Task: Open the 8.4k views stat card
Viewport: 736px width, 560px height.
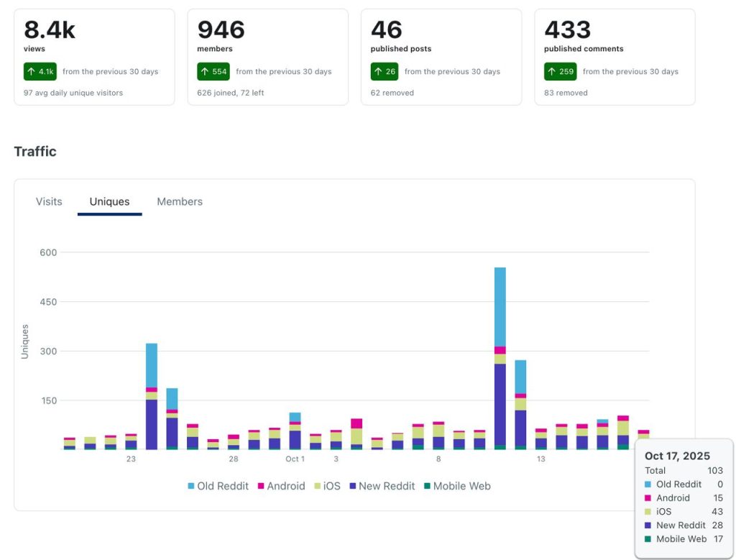Action: [x=94, y=57]
